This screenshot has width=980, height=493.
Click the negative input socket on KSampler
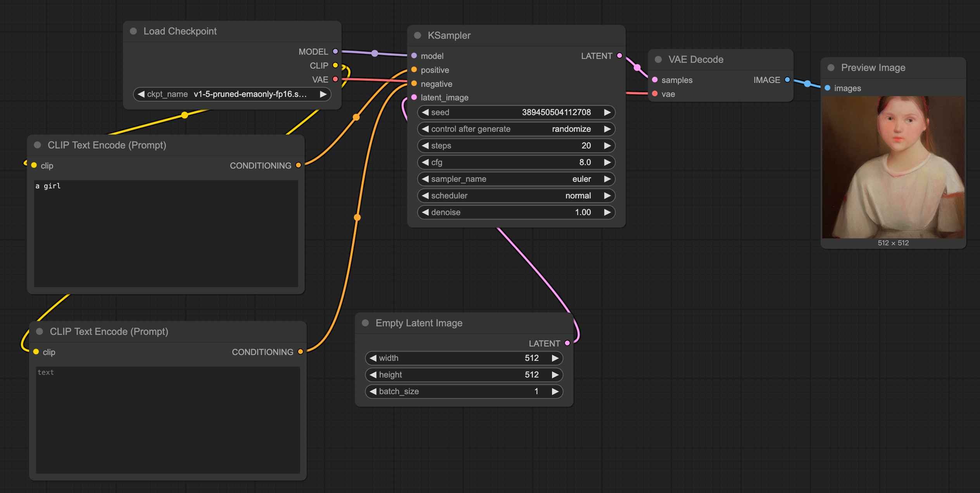coord(414,84)
